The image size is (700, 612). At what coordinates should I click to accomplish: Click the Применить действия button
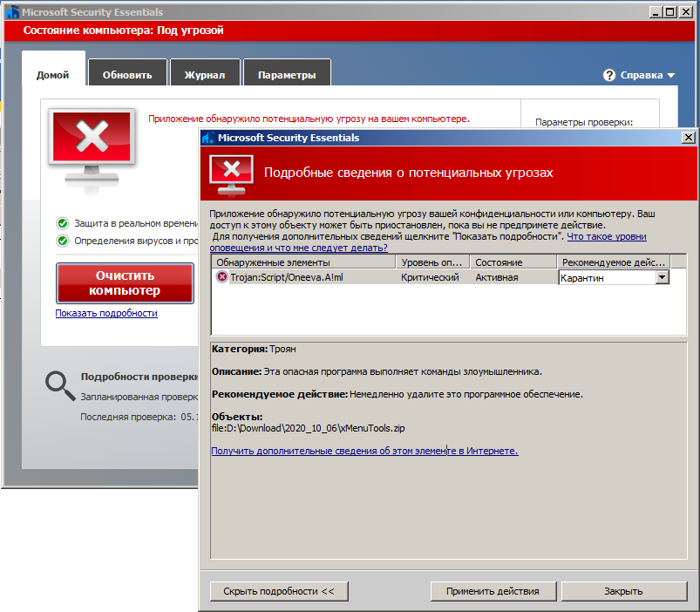tap(493, 591)
